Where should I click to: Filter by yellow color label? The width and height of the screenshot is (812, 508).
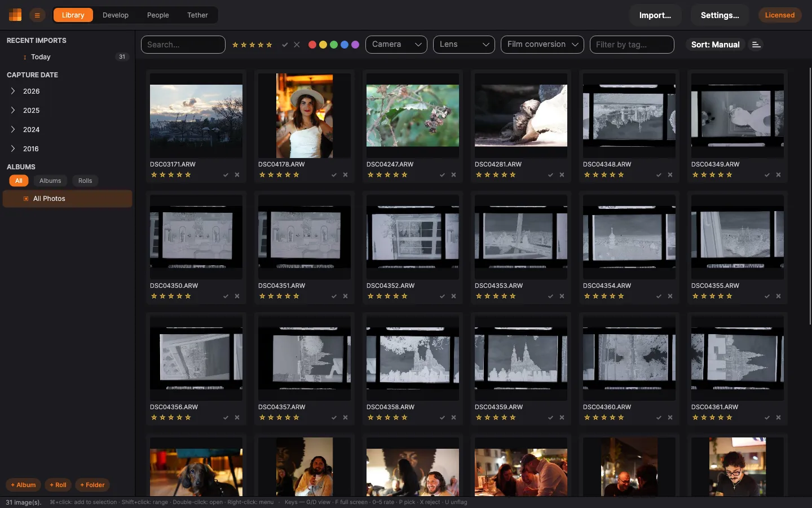323,45
